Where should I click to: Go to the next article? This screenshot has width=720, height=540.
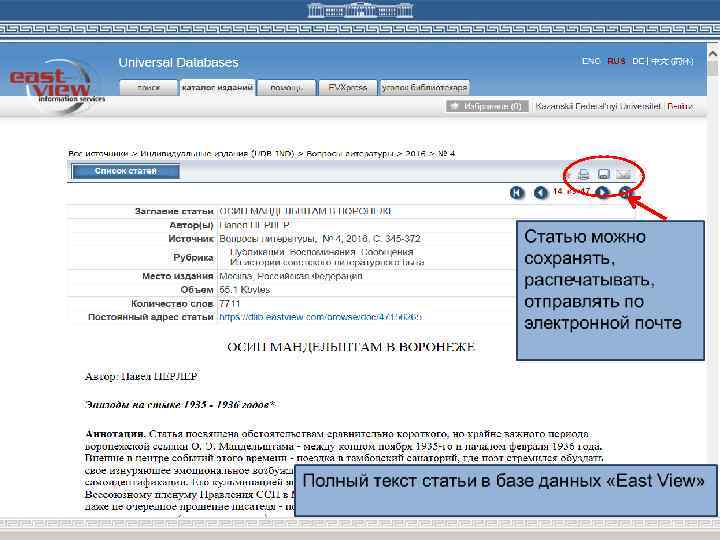(x=602, y=192)
